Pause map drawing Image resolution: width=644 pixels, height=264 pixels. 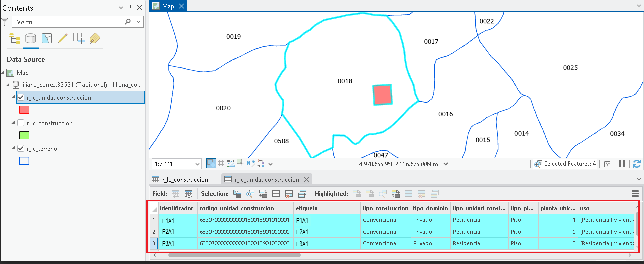pos(622,164)
